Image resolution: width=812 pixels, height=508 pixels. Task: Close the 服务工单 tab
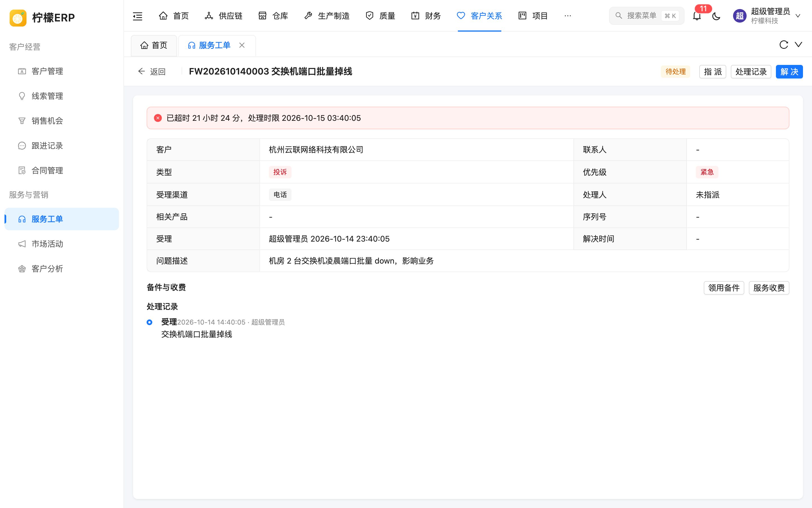pyautogui.click(x=242, y=45)
